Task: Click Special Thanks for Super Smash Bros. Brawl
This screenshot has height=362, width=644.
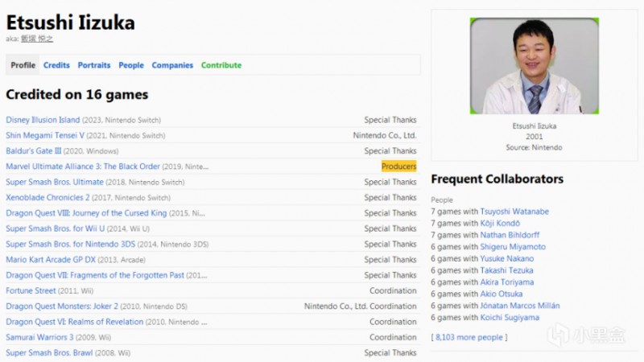Action: pyautogui.click(x=390, y=353)
